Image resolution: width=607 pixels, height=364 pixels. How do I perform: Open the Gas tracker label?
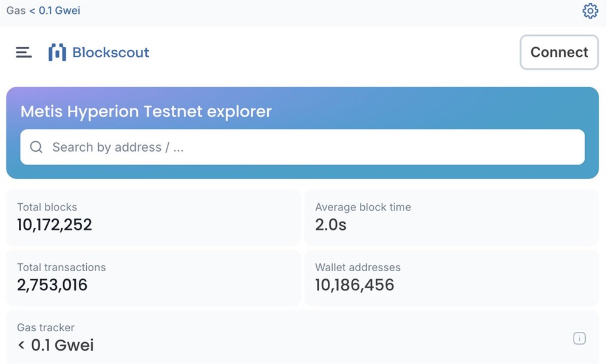[46, 328]
